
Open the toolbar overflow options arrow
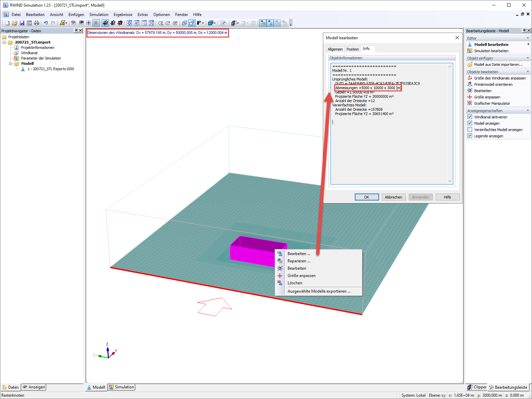(x=291, y=24)
